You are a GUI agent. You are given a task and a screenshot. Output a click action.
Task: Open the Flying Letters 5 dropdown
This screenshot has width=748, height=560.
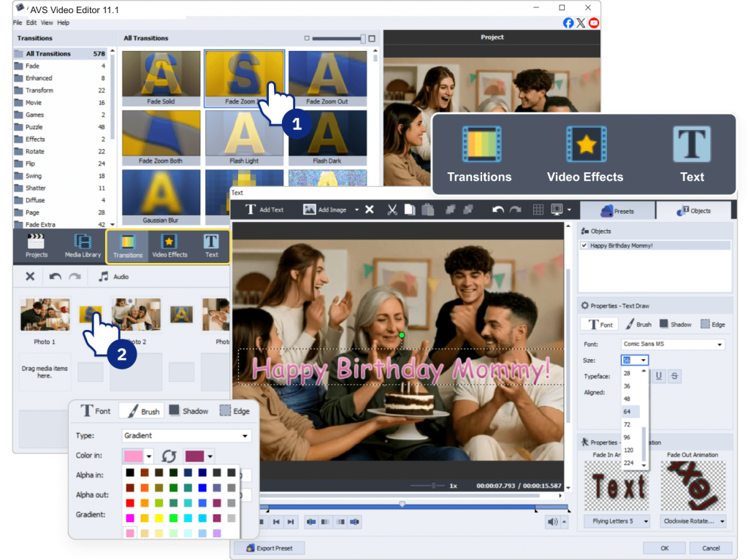[617, 521]
